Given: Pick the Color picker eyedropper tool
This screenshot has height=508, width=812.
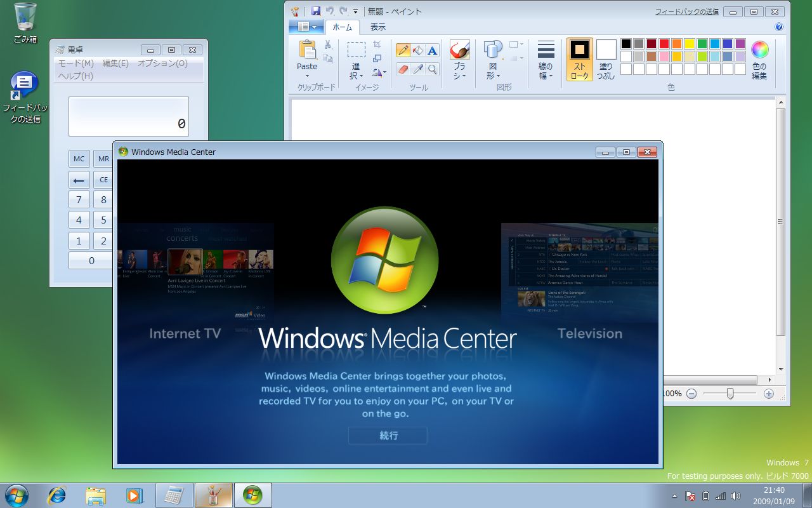Looking at the screenshot, I should [417, 69].
